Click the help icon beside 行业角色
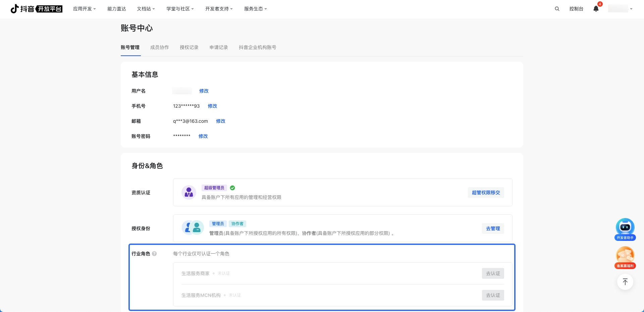644x312 pixels. pos(154,254)
